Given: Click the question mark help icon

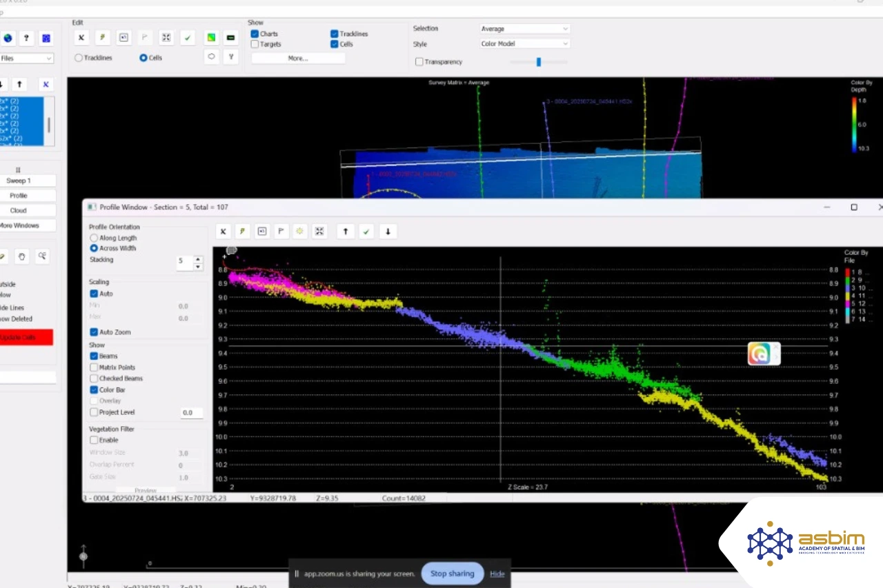Looking at the screenshot, I should [26, 38].
